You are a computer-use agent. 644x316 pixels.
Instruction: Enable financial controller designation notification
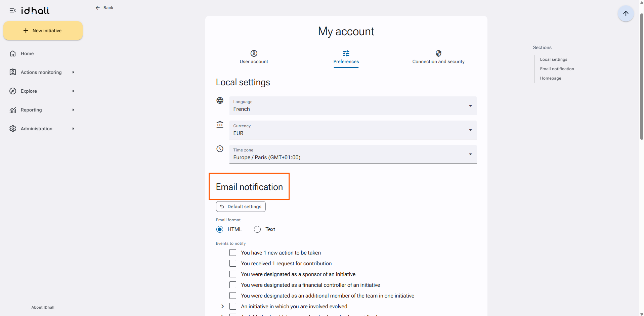pyautogui.click(x=233, y=285)
